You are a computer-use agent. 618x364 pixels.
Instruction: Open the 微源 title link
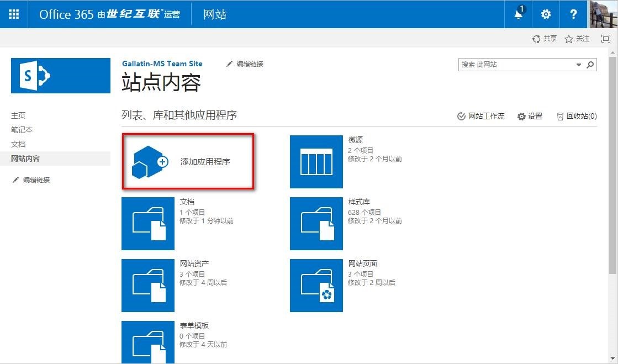356,140
